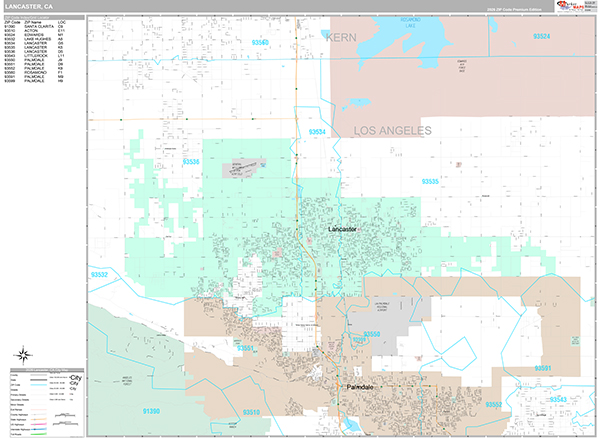Click the 93543 ZIP label on map

pyautogui.click(x=558, y=399)
